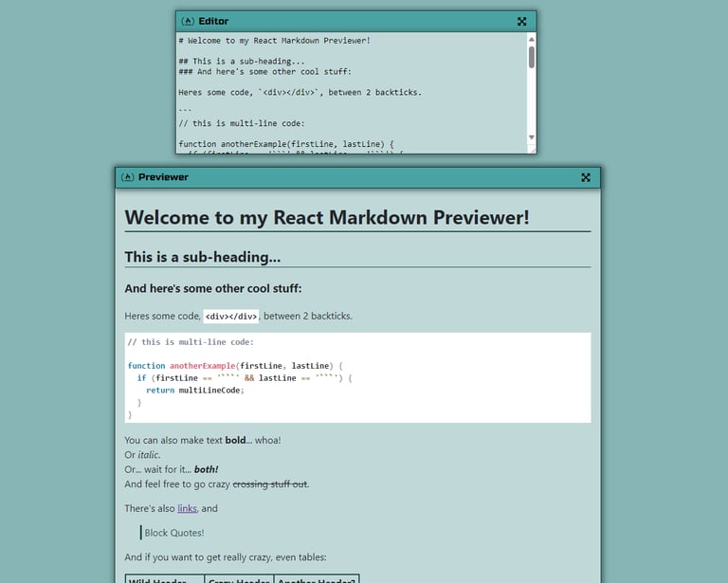This screenshot has height=583, width=728.
Task: Click the 'Previewer' title text
Action: 163,177
